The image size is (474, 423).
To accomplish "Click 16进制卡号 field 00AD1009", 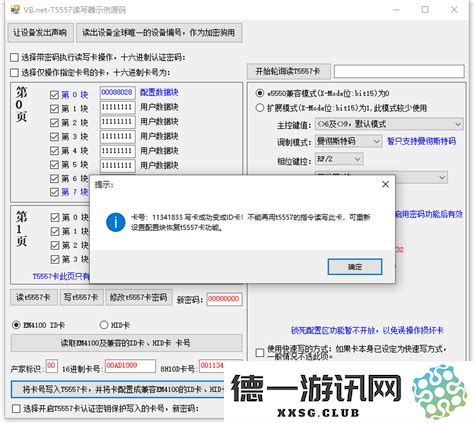I will 130,366.
